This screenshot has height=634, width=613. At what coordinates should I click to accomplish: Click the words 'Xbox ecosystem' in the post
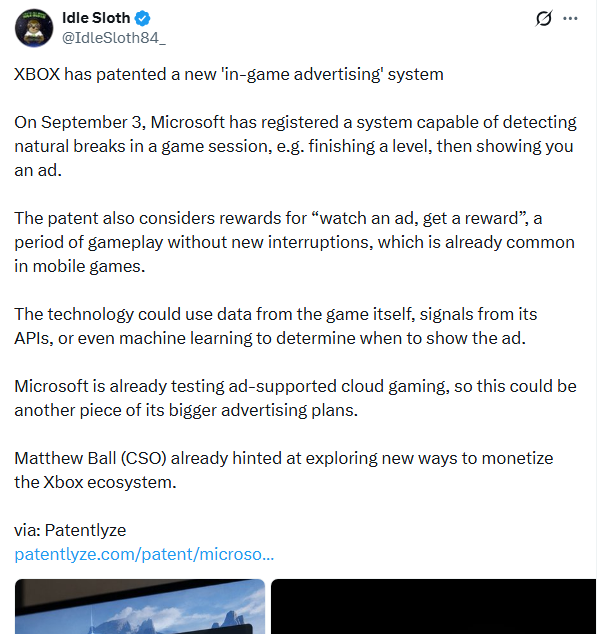pyautogui.click(x=110, y=482)
